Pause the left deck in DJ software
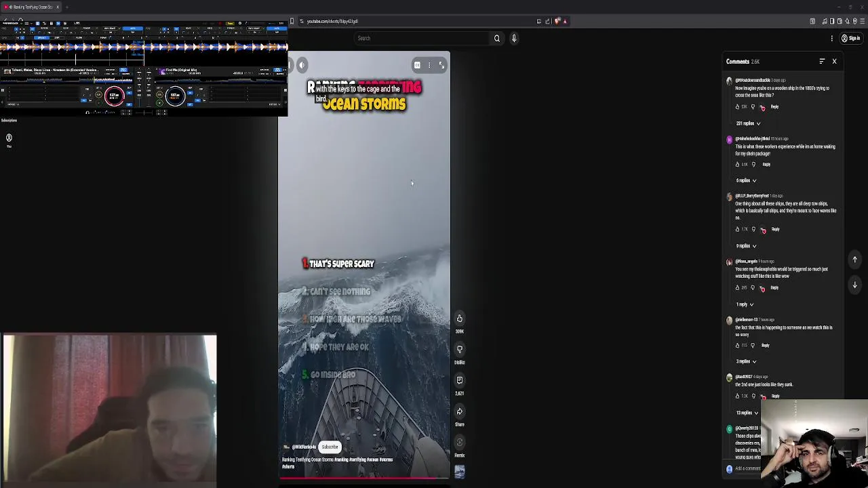 tap(3, 90)
